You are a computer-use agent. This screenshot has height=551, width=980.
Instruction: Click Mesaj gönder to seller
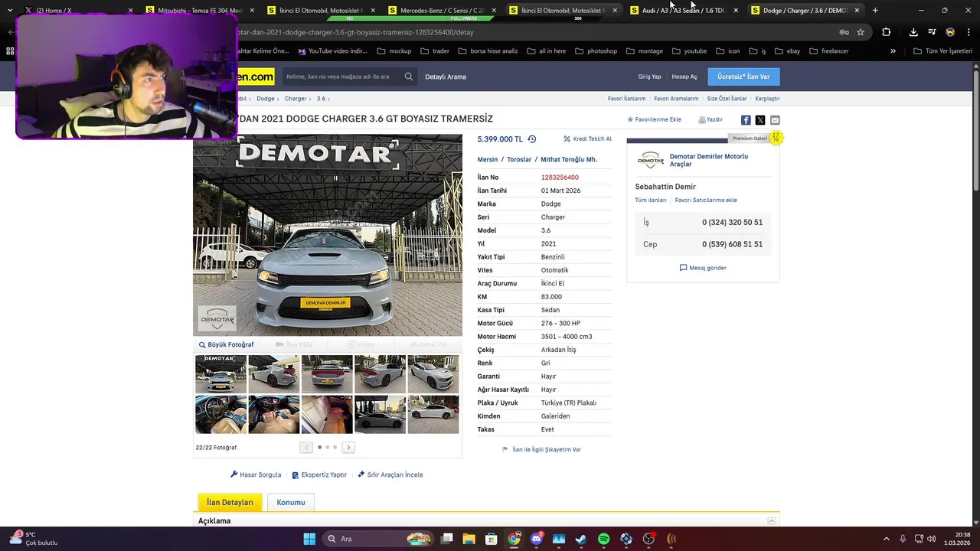coord(703,268)
